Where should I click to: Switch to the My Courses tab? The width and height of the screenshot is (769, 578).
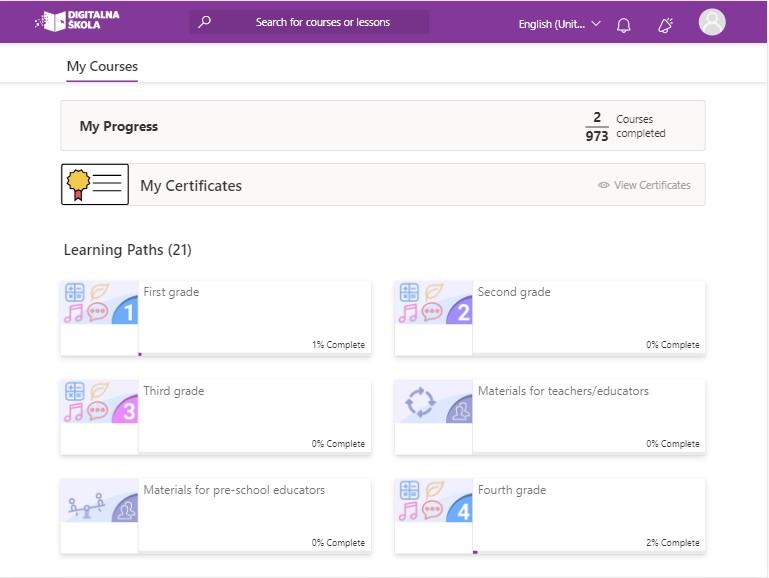[102, 66]
